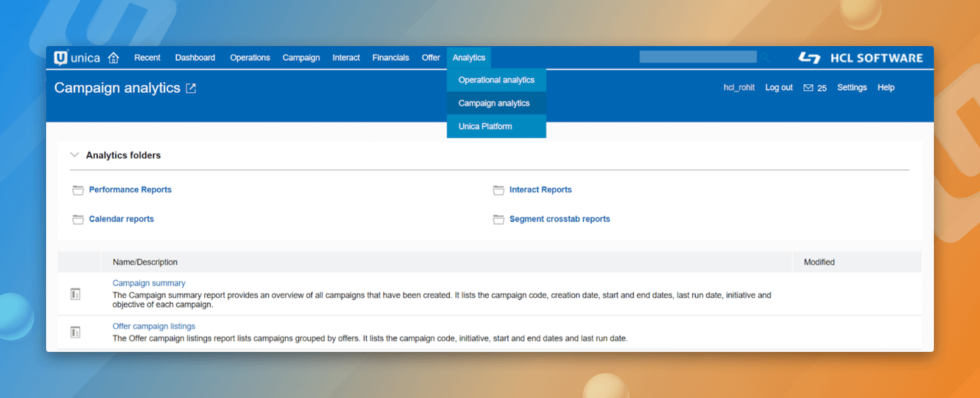
Task: Click the Campaign summary report icon
Action: tap(76, 294)
